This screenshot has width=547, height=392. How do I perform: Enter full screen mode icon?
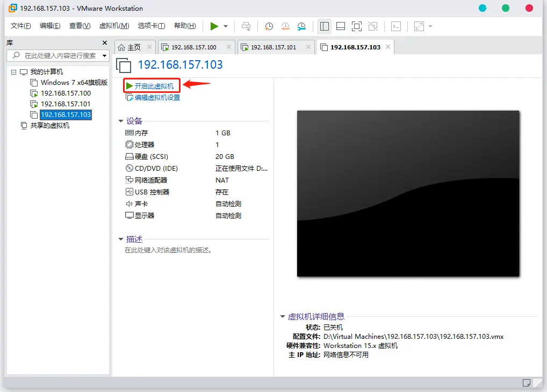point(357,26)
